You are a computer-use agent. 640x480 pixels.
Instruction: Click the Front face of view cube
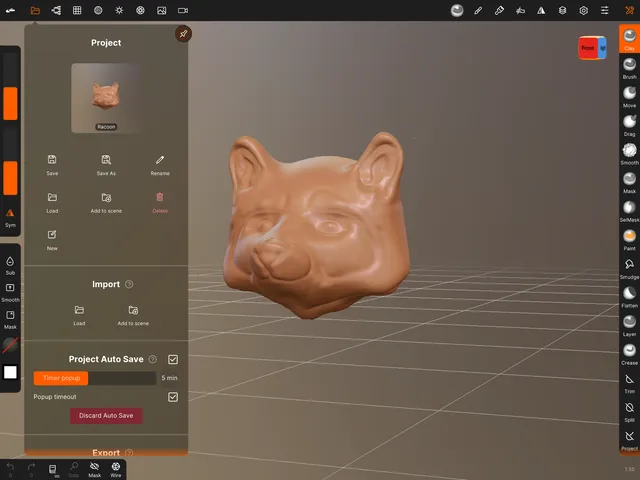pos(588,48)
